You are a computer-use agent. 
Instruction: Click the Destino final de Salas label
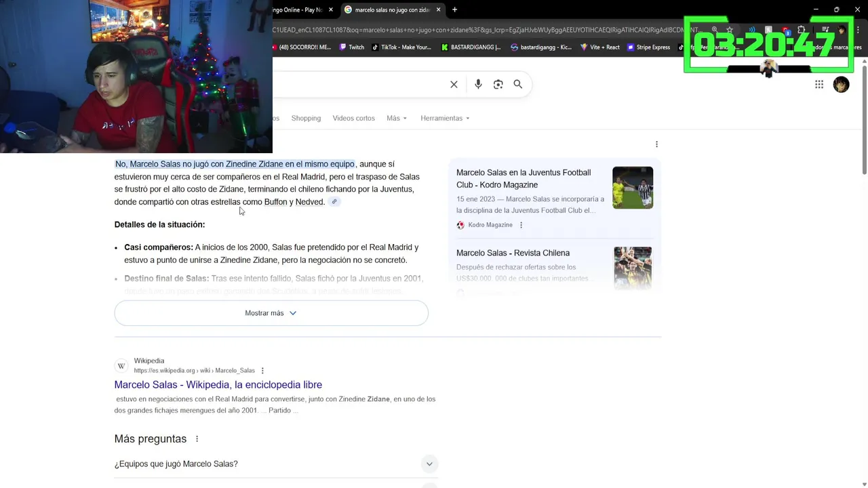point(167,279)
